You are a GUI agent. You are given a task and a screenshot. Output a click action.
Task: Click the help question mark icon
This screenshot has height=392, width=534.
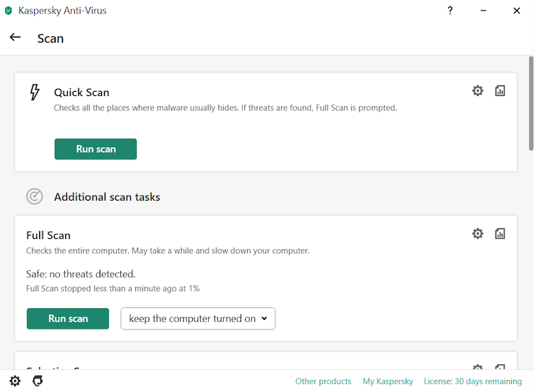pos(450,11)
